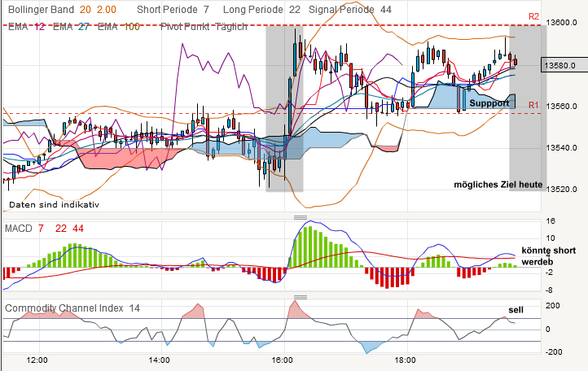
Task: Grab the divider handle above MACD panel
Action: click(301, 217)
